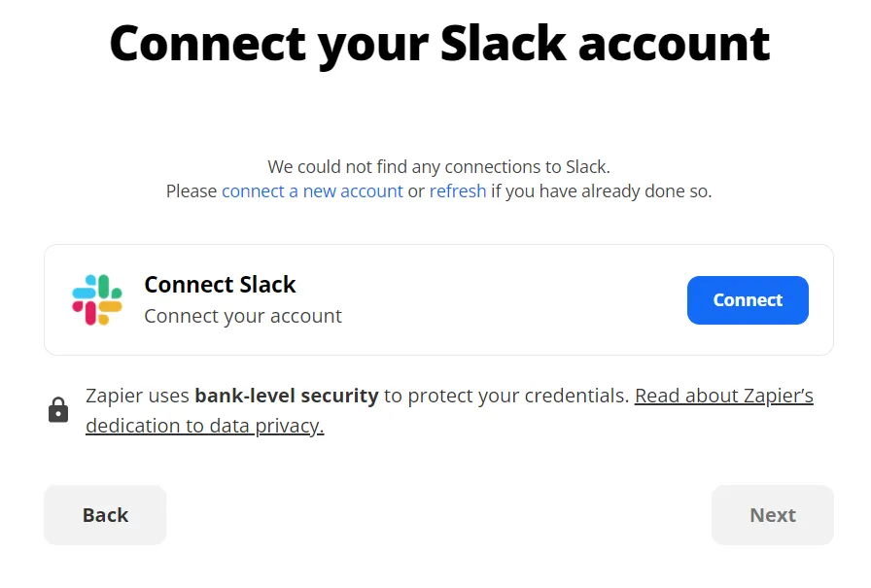Click the blue Connect button
Viewport: 871px width, 588px height.
pos(748,299)
